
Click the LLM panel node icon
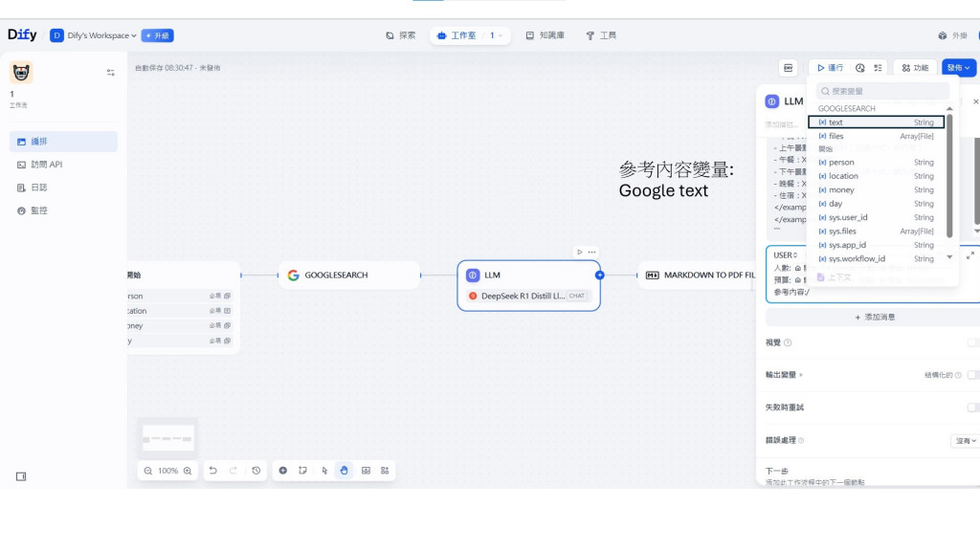click(772, 101)
